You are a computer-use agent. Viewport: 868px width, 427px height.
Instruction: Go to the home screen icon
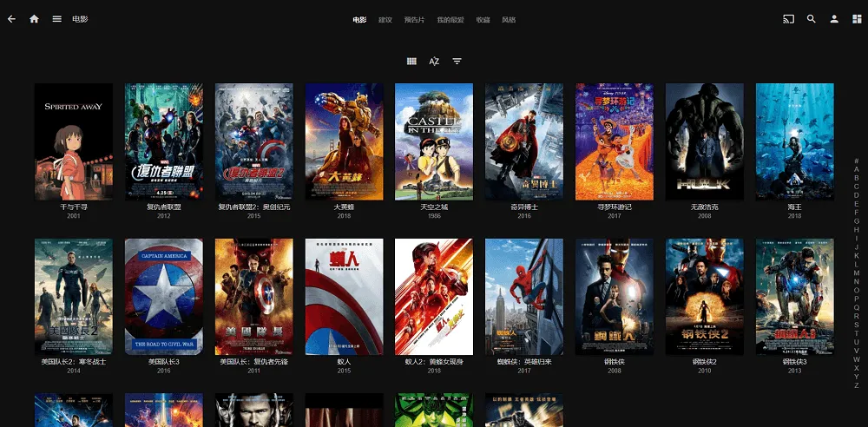point(35,19)
